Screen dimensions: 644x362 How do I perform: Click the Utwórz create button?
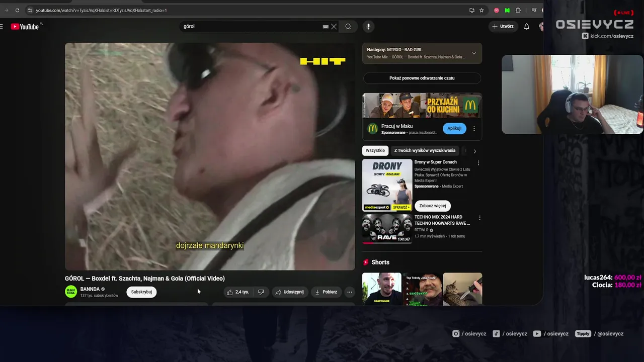[503, 26]
